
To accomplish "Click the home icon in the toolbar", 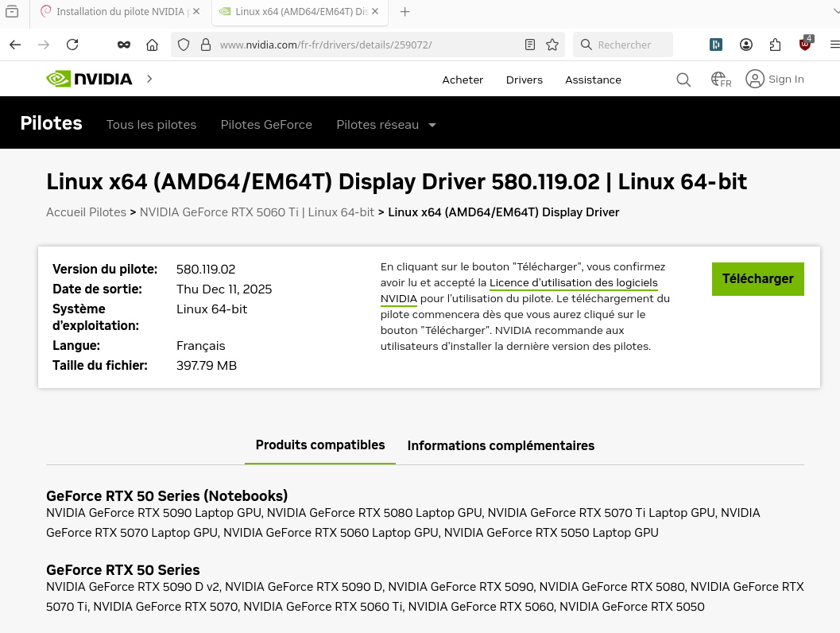I will (153, 45).
